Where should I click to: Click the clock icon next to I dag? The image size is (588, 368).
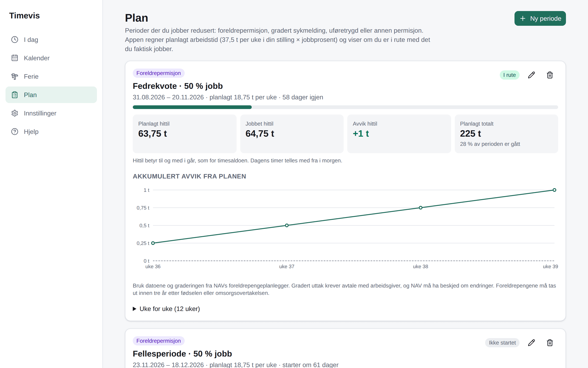coord(14,40)
